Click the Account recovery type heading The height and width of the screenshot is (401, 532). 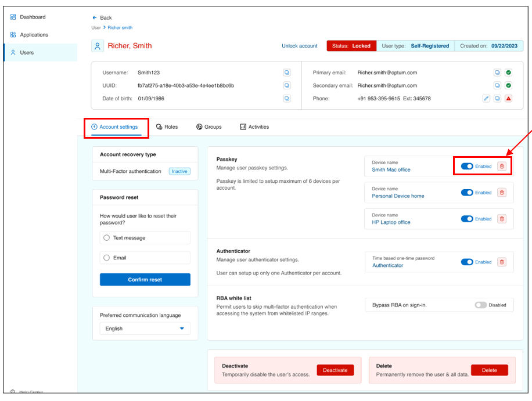[x=128, y=154]
